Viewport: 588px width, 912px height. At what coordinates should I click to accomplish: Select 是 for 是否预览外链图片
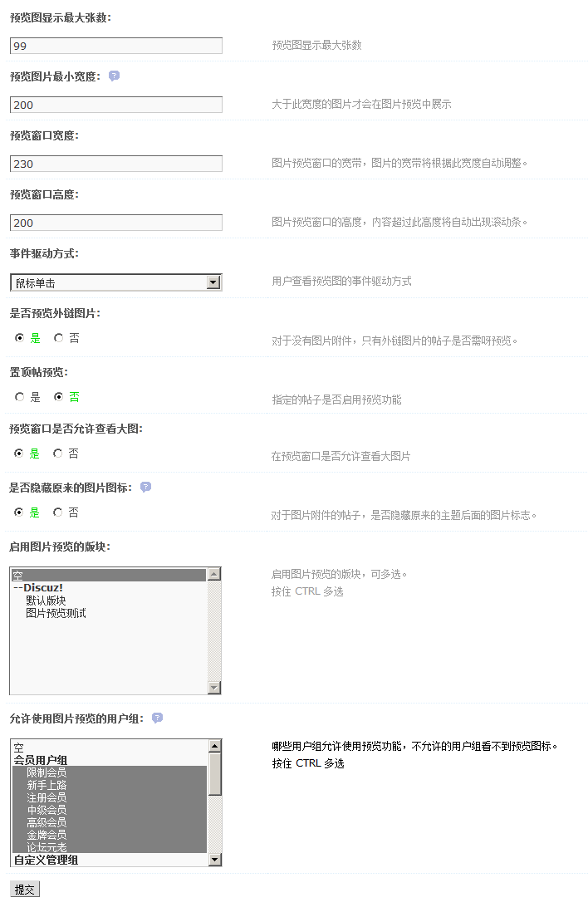point(19,337)
